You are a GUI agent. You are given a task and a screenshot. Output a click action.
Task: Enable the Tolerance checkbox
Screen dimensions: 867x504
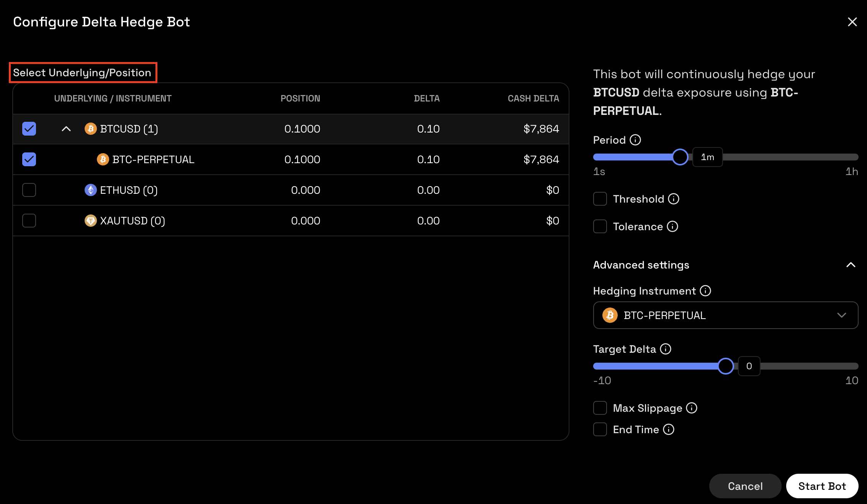[600, 227]
